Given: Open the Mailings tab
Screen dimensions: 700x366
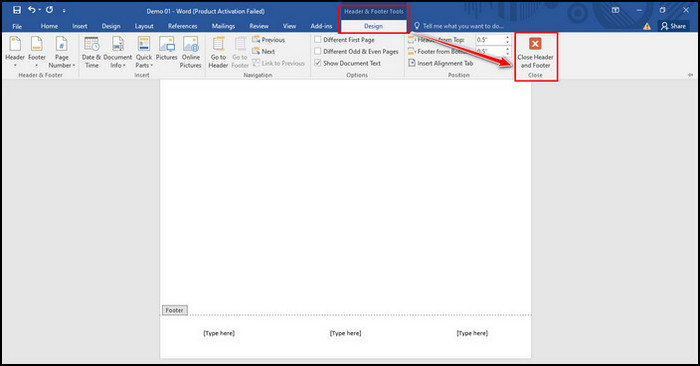Looking at the screenshot, I should click(223, 26).
